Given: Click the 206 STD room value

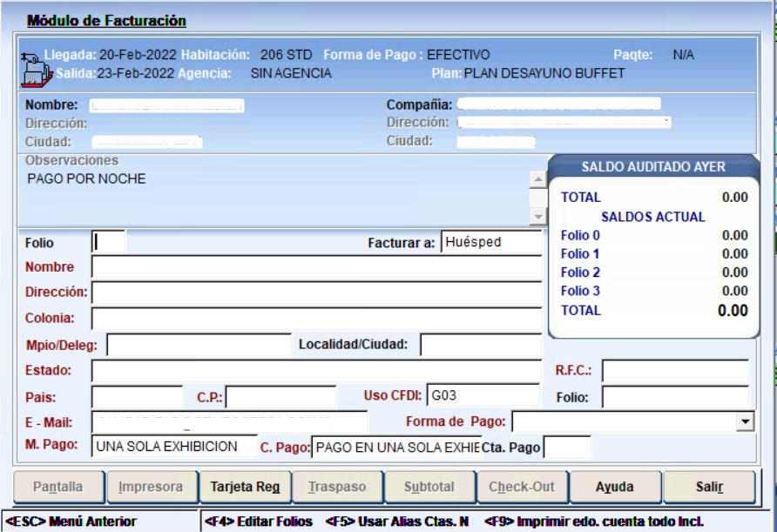Looking at the screenshot, I should [286, 55].
